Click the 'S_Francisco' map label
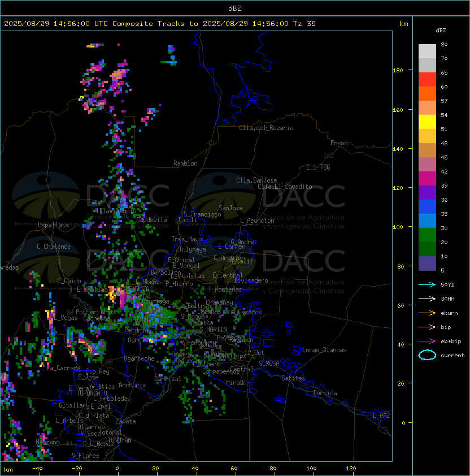This screenshot has width=470, height=476. pyautogui.click(x=202, y=214)
